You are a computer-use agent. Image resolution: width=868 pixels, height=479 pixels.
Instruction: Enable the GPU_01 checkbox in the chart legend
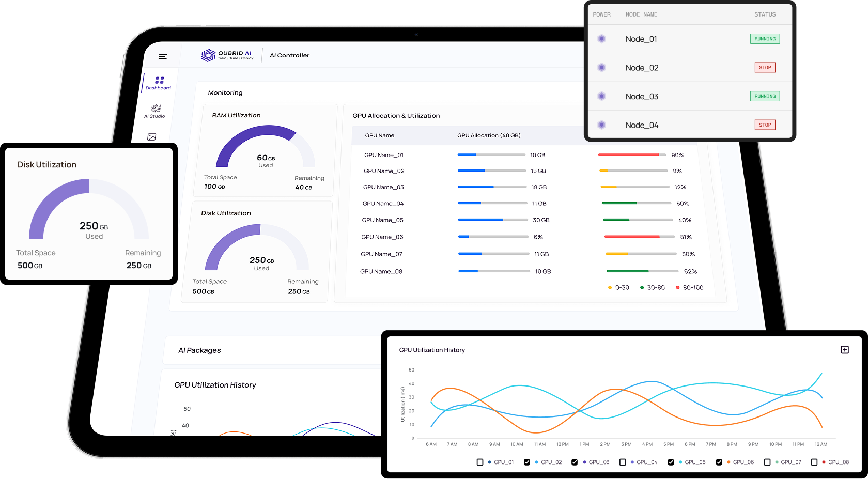(478, 462)
